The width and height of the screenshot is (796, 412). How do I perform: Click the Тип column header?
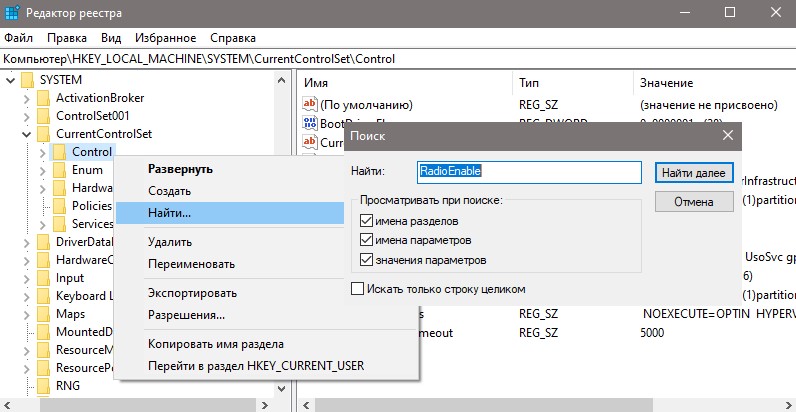[x=573, y=83]
